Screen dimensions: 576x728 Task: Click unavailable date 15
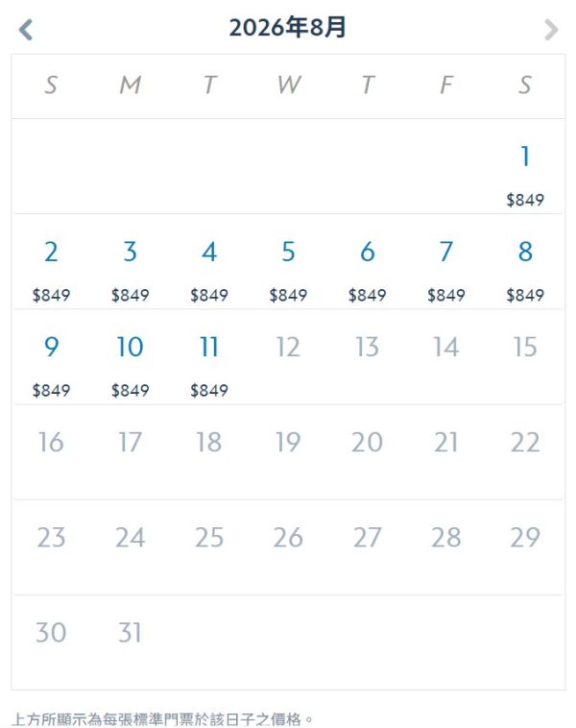click(x=525, y=347)
